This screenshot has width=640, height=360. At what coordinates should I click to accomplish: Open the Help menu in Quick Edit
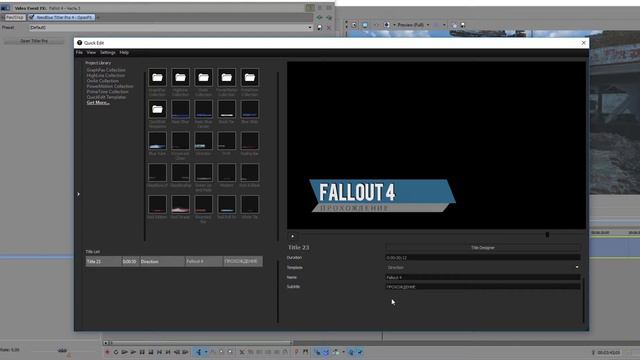[124, 53]
